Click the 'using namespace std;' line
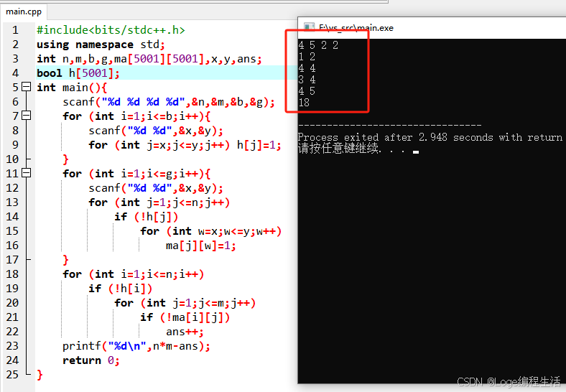Viewport: 566px width, 392px height. click(x=101, y=45)
